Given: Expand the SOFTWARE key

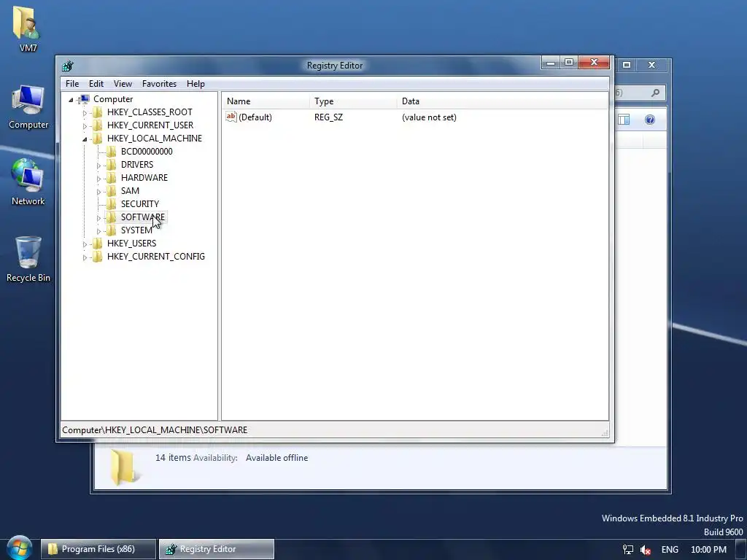Looking at the screenshot, I should [98, 218].
